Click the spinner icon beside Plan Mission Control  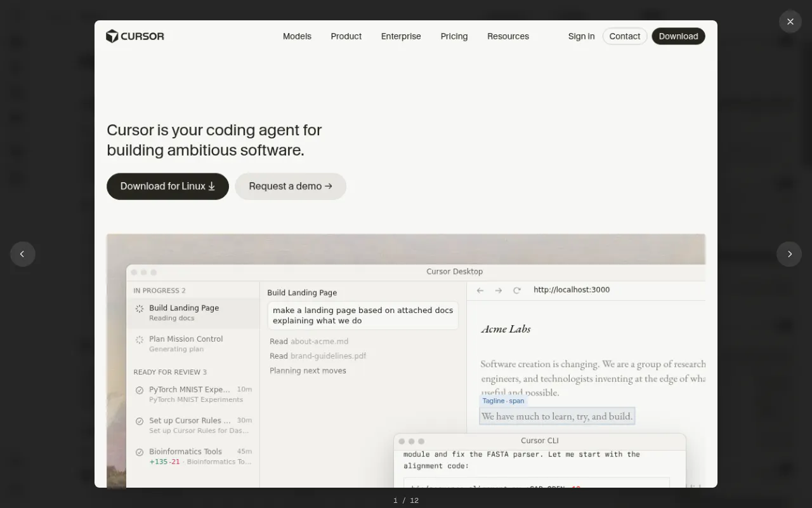[140, 340]
